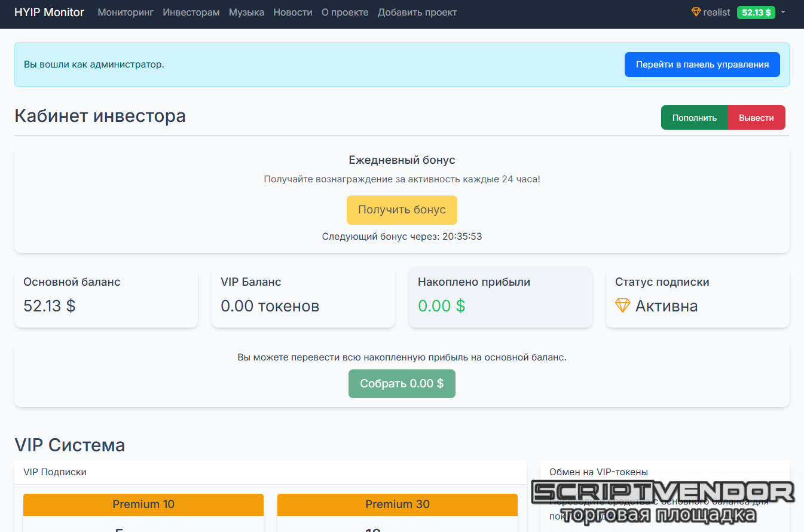804x532 pixels.
Task: Open the HYIP Monitor home logo
Action: [x=49, y=12]
